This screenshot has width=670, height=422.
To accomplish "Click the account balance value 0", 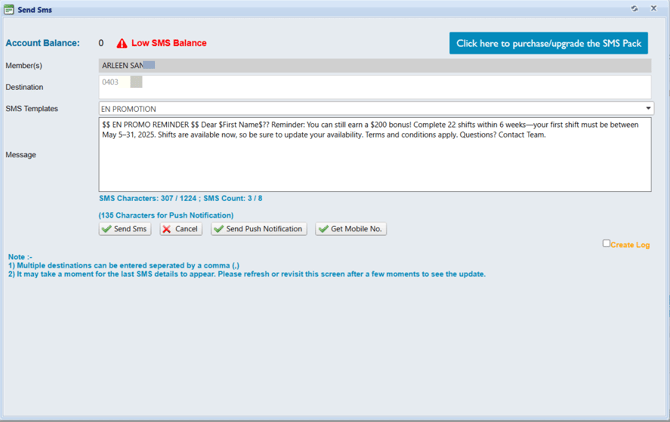I will pos(101,43).
